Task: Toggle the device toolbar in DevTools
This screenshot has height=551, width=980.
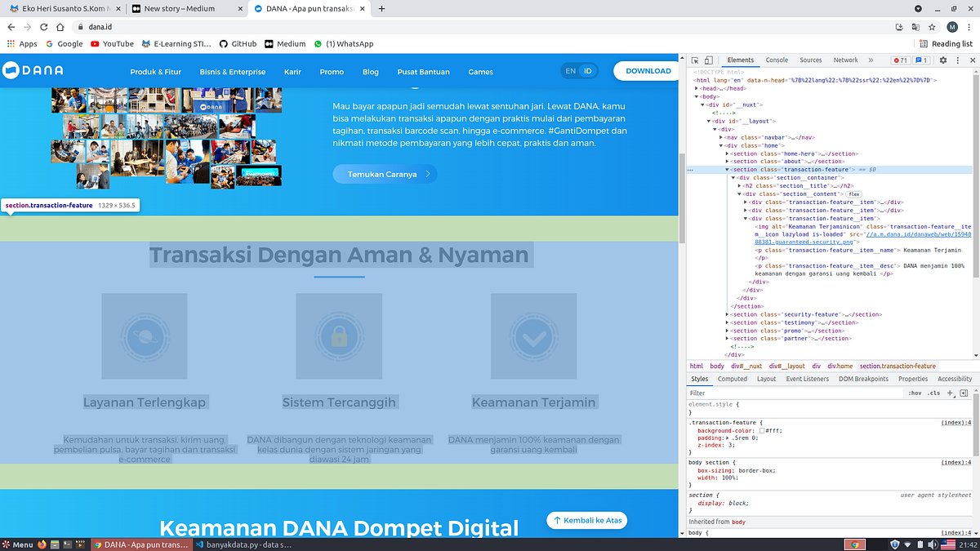Action: coord(707,60)
